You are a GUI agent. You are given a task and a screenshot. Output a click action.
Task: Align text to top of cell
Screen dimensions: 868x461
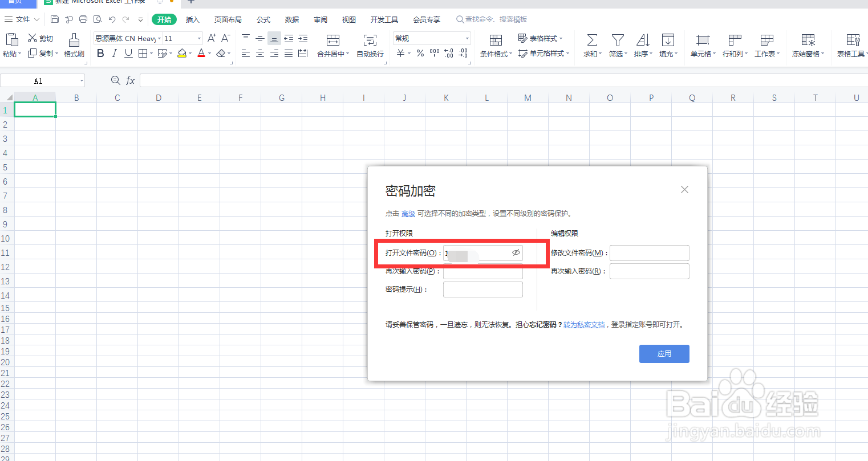click(x=246, y=38)
